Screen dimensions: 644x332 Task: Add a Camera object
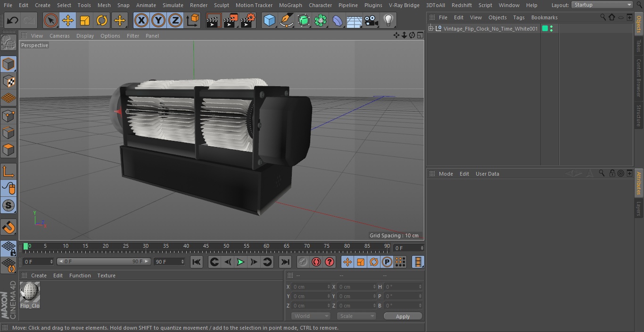point(372,20)
